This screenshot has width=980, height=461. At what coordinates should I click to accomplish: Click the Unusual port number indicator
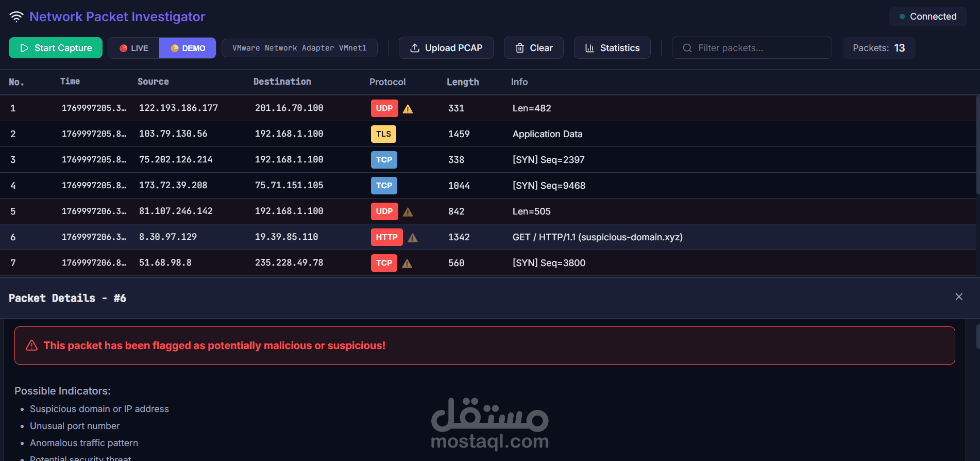[75, 426]
